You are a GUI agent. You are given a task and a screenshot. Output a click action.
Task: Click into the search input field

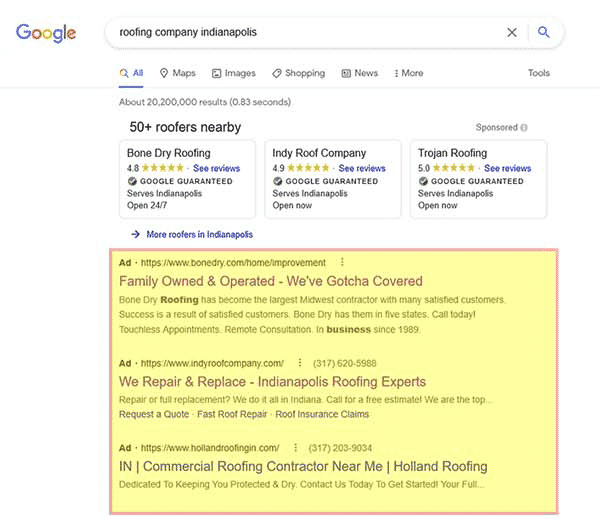click(306, 32)
